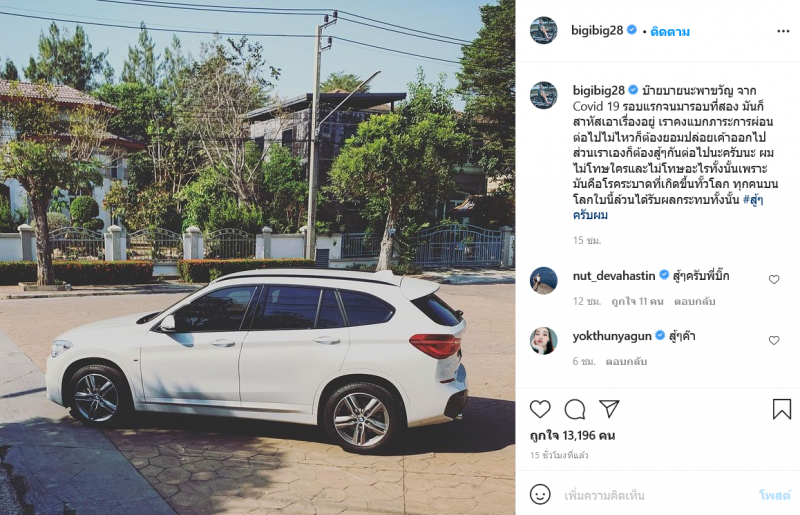Open the #สู้ๆครับผม hashtag link
This screenshot has height=515, width=800.
pyautogui.click(x=668, y=207)
